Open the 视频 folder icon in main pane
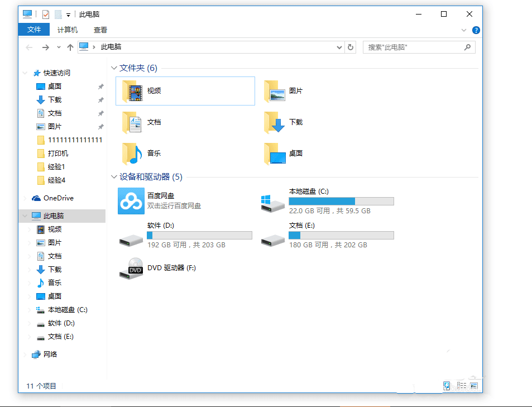Screen dimensions: 532x407 (132, 91)
